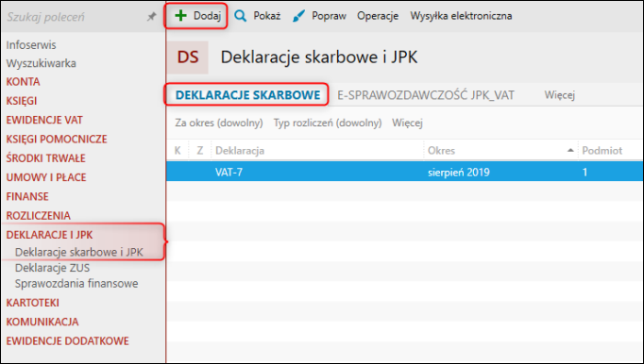This screenshot has width=644, height=364.
Task: Click the brush icon beside Popraw
Action: 298,16
